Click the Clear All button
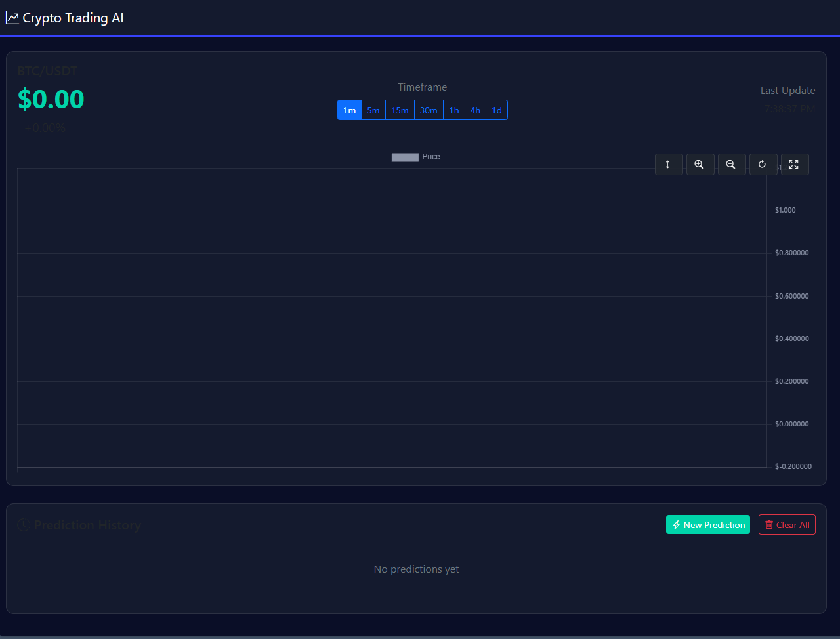840x639 pixels. point(787,524)
